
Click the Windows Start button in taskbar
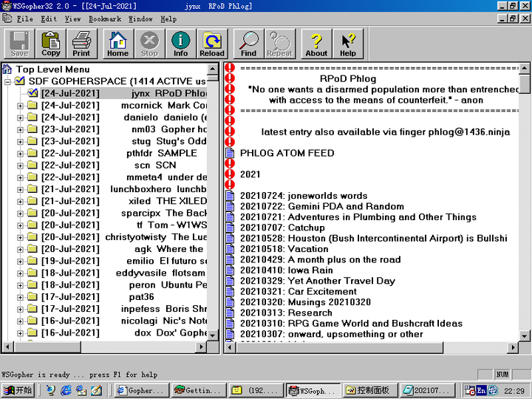click(19, 390)
